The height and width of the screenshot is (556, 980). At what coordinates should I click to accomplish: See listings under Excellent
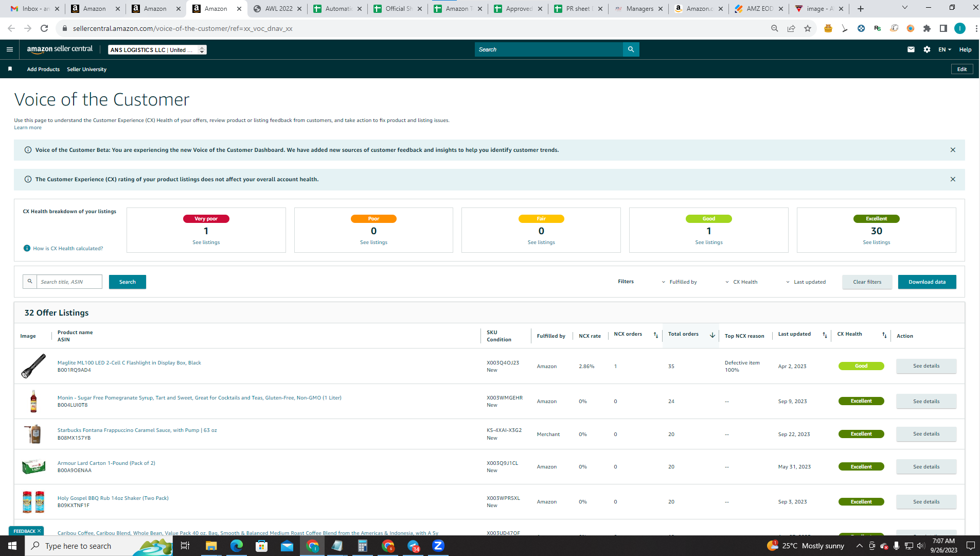point(877,242)
